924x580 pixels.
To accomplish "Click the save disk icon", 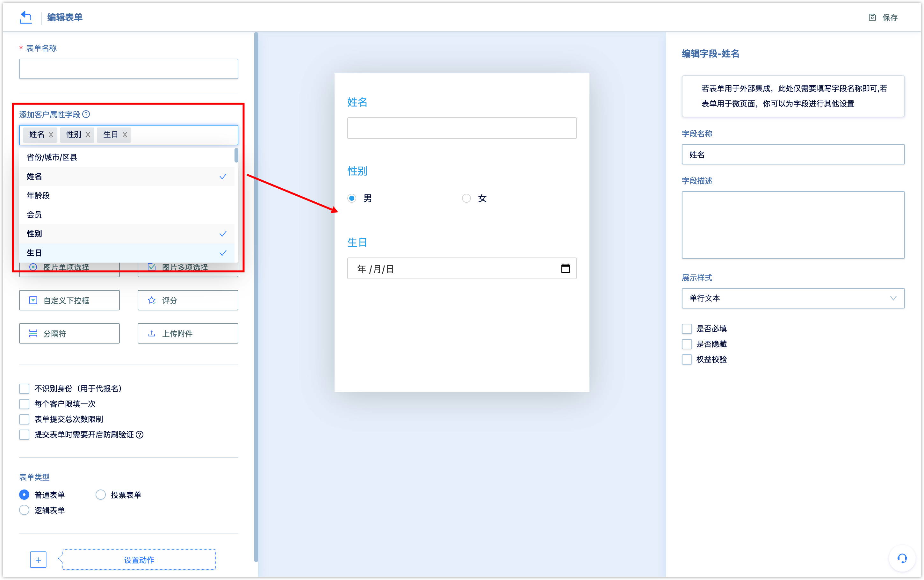I will coord(872,17).
